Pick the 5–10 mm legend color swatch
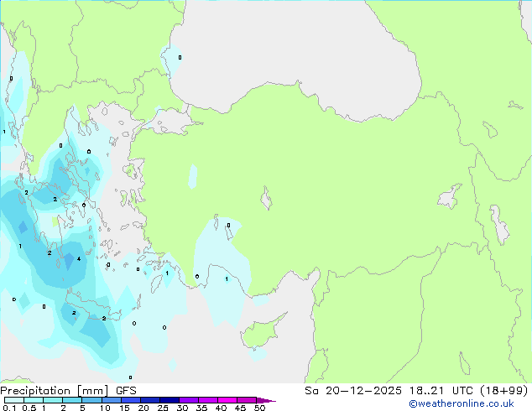 click(x=91, y=400)
